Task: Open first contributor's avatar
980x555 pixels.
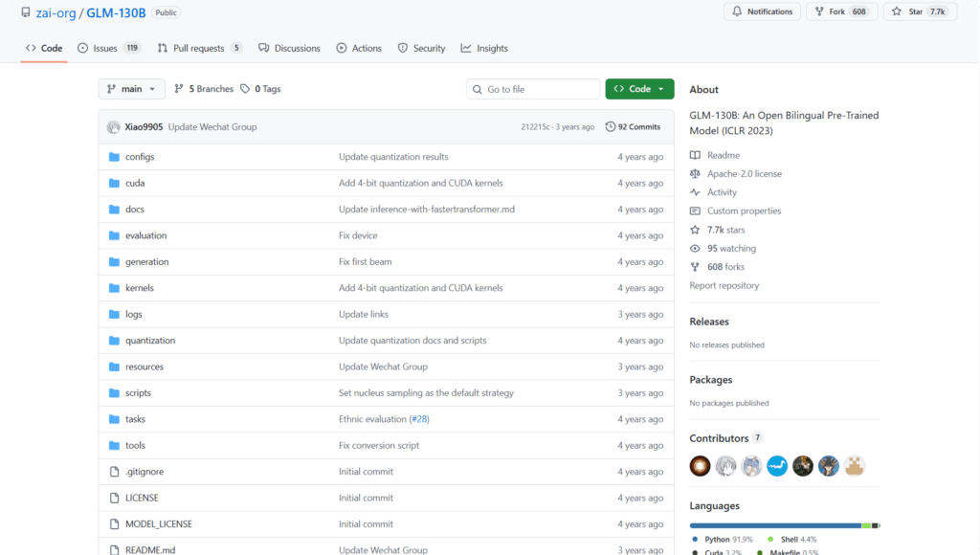Action: pos(701,466)
